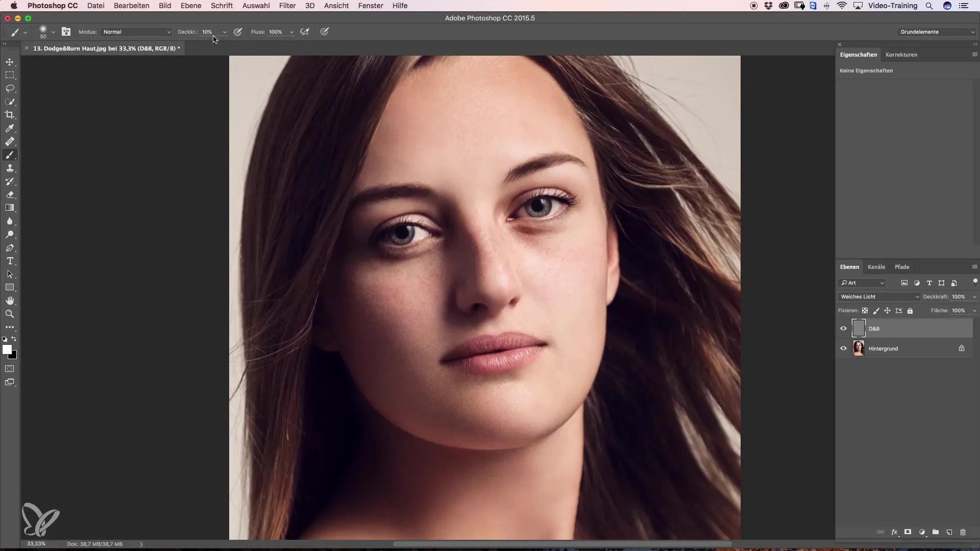The height and width of the screenshot is (551, 980).
Task: Hide the D&B layer
Action: 843,329
